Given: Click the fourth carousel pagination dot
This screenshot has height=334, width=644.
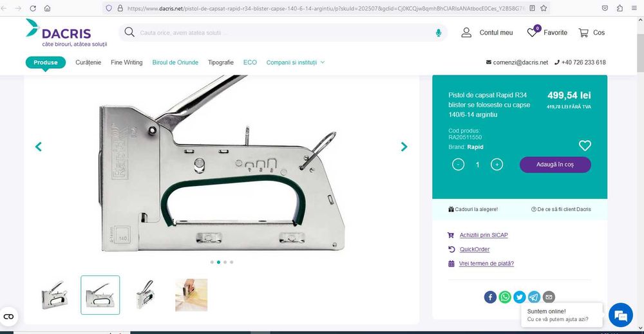Looking at the screenshot, I should [x=232, y=262].
